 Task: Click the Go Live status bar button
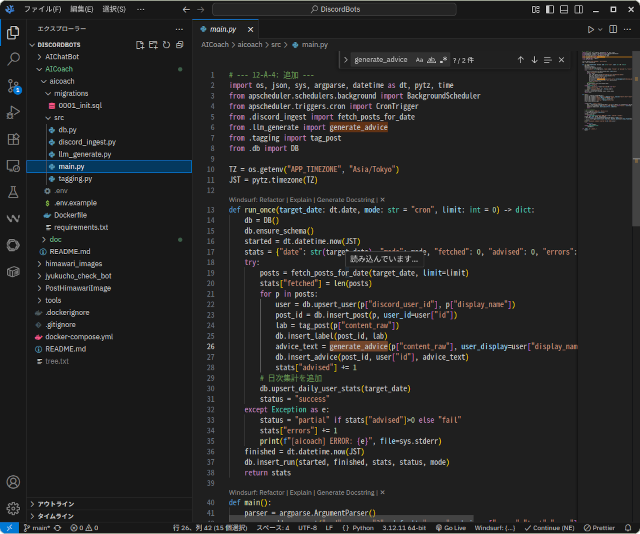(451, 527)
